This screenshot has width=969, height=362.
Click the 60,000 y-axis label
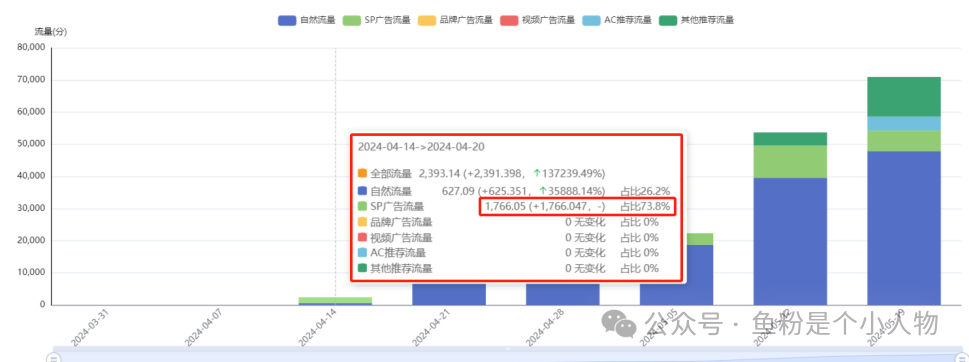point(32,112)
